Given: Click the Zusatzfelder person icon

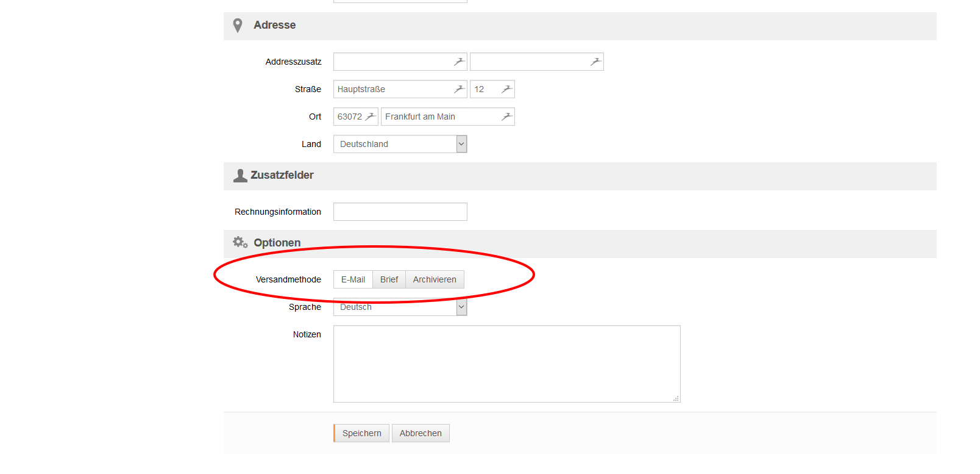Looking at the screenshot, I should (x=240, y=176).
